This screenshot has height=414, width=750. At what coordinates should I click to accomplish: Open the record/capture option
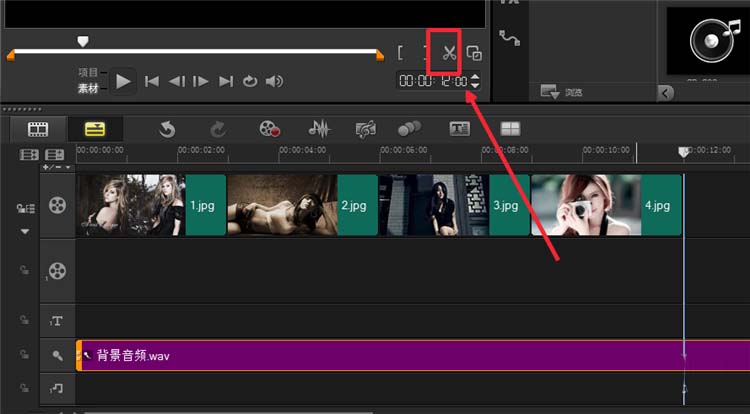coord(269,129)
